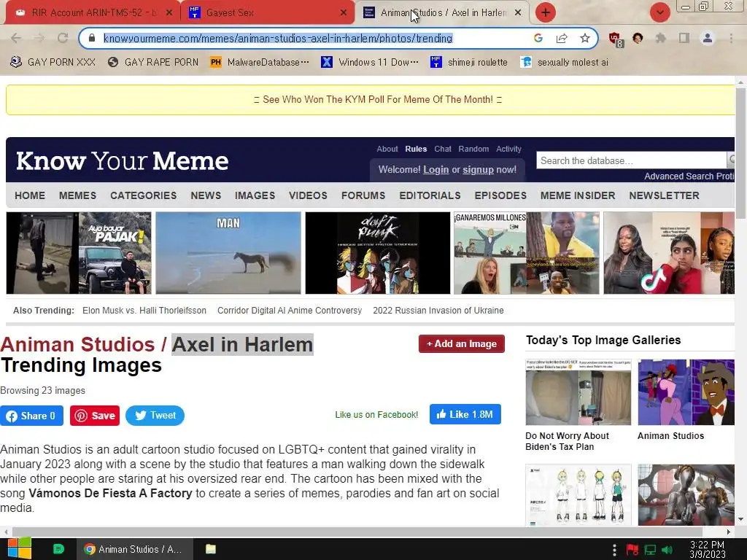Switch to the RIR Account ARIN-TMS-52 tab
Screen dimensions: 747x560
(93, 13)
